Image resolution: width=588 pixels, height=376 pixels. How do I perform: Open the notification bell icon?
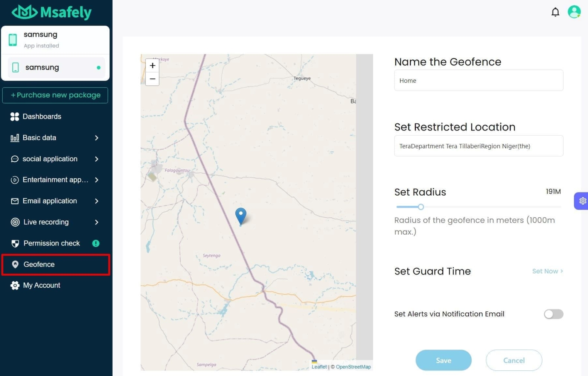click(555, 12)
